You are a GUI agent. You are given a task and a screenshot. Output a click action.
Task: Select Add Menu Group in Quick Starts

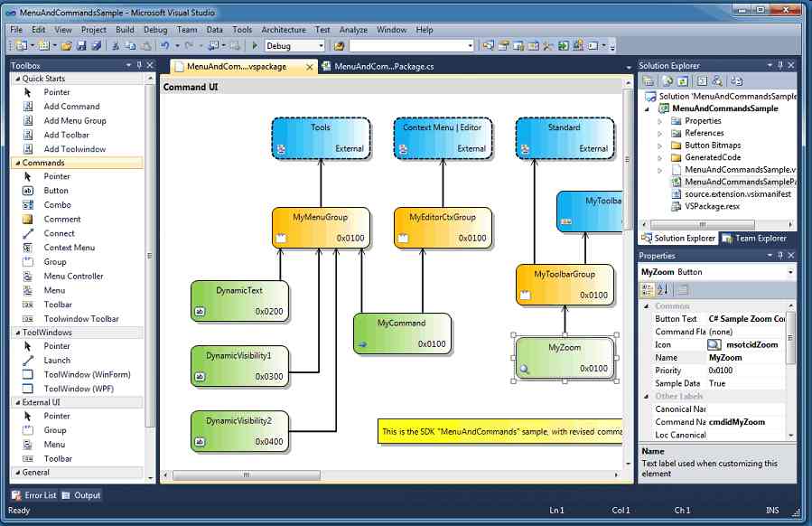pos(75,121)
